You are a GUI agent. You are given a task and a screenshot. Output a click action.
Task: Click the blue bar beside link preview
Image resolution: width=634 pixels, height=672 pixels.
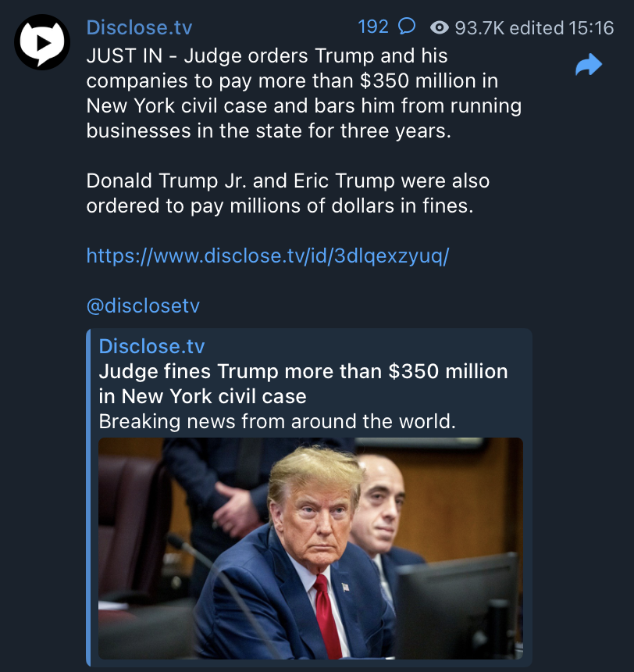pyautogui.click(x=88, y=498)
